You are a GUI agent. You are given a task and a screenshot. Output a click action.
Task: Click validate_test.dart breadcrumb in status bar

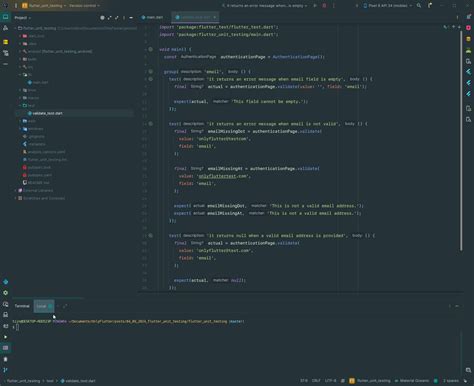(x=78, y=381)
